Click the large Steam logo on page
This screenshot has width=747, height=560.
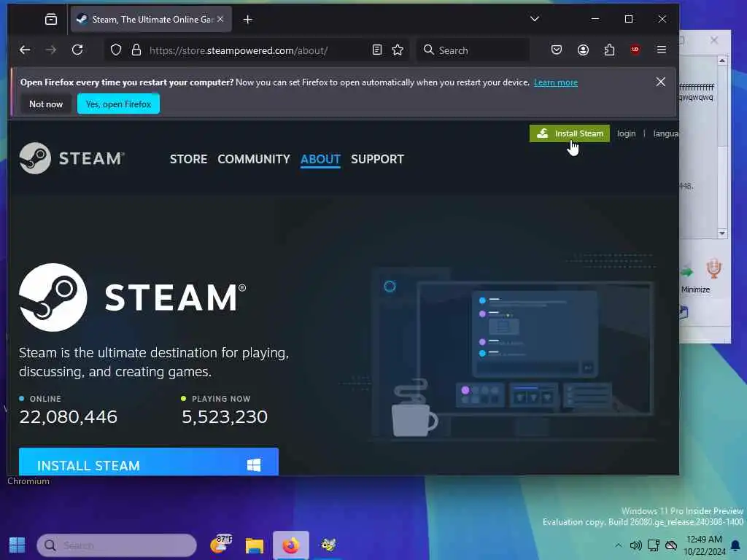click(x=133, y=297)
